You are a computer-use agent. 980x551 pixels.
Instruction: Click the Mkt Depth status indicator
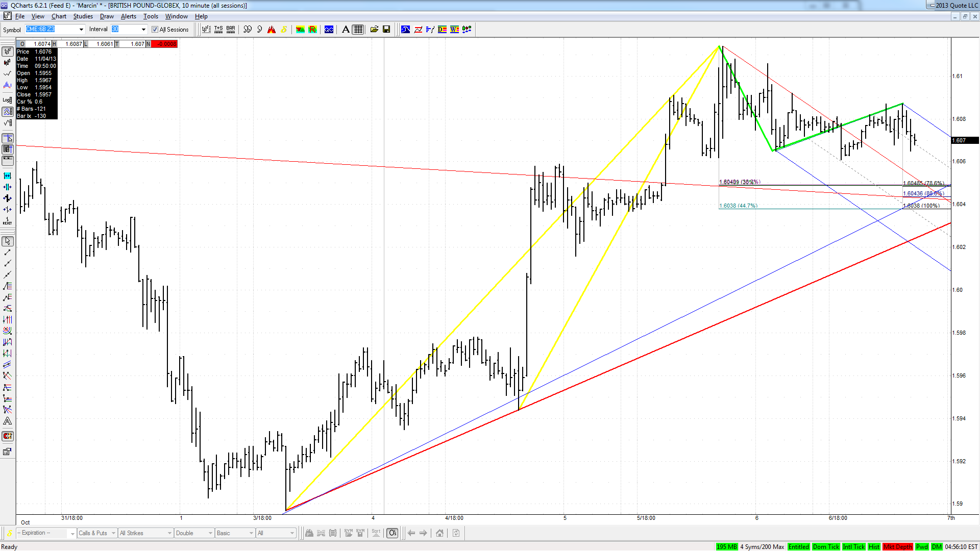[x=897, y=547]
